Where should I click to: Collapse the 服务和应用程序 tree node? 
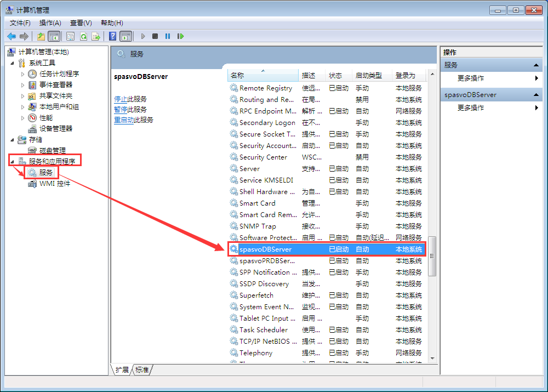[x=12, y=161]
